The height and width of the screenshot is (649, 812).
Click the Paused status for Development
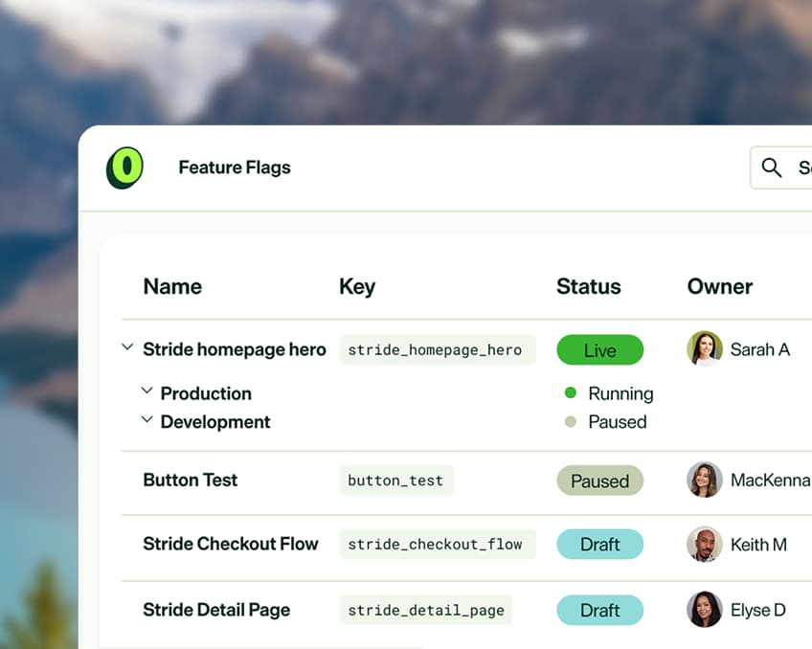tap(618, 422)
